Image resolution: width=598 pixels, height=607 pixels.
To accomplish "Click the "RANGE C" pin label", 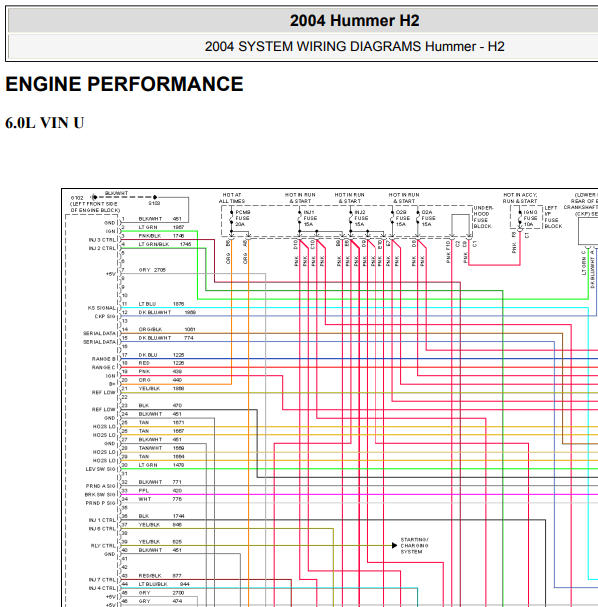I will click(103, 367).
